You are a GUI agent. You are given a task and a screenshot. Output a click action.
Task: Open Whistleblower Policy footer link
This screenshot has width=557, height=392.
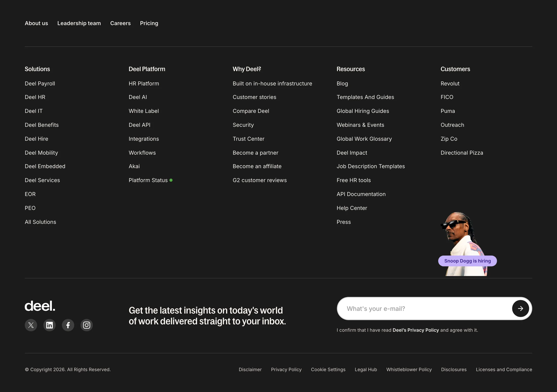[x=409, y=369]
